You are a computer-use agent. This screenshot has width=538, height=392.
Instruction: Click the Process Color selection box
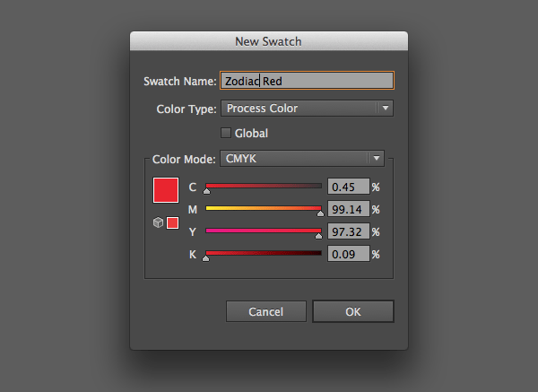tap(299, 109)
